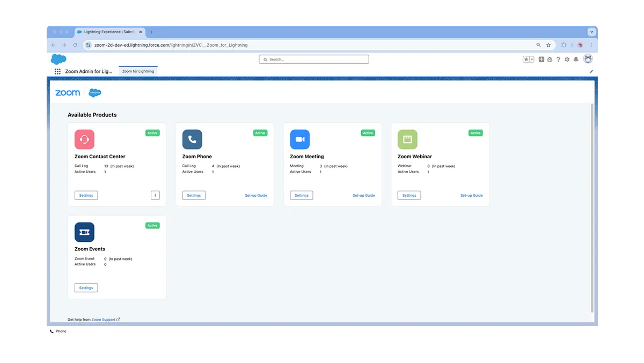The image size is (644, 363).
Task: Close the Lightning Experience browser tab
Action: [141, 32]
